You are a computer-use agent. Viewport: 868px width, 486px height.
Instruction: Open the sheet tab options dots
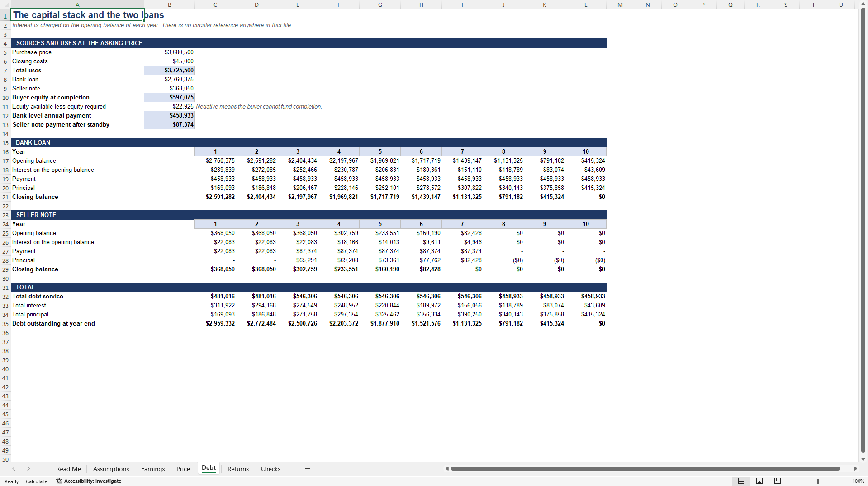[436, 469]
